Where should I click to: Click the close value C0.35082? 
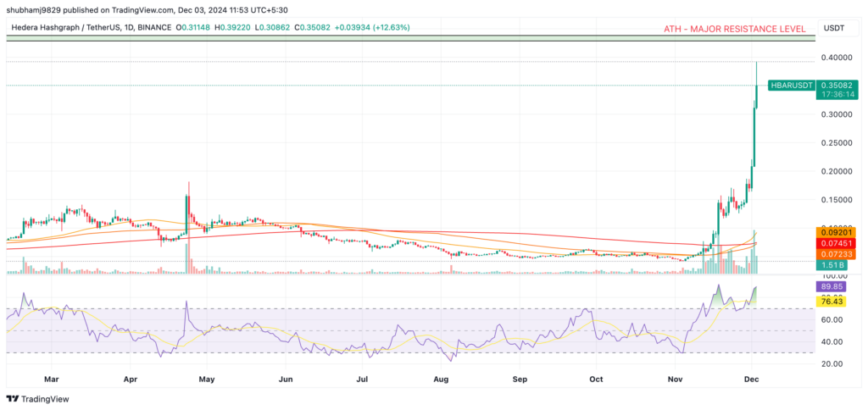(312, 27)
